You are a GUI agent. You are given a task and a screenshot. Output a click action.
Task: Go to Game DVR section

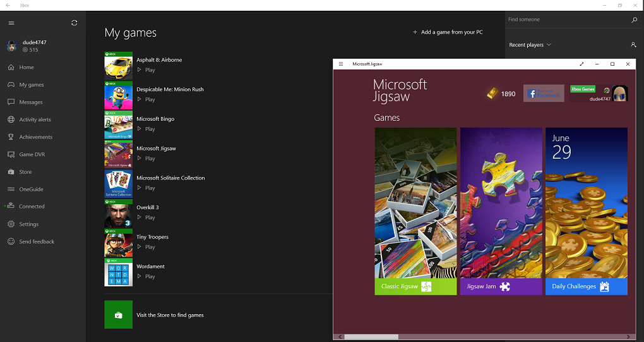tap(32, 154)
